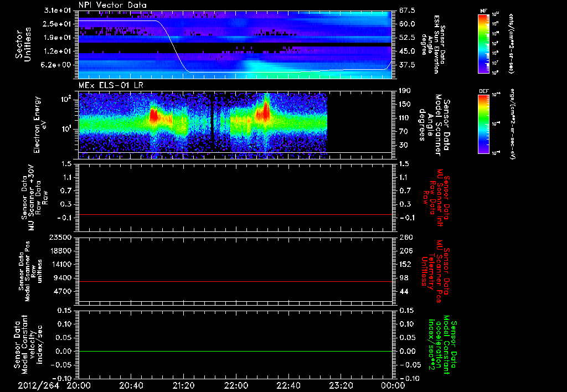Click the NPI Vector Data panel title
567x392 pixels.
(x=113, y=5)
